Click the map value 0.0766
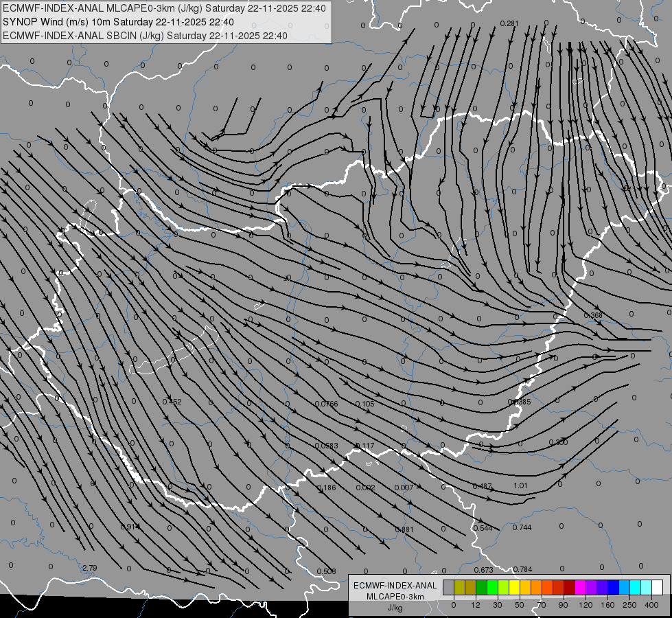672x618 pixels. (x=326, y=404)
